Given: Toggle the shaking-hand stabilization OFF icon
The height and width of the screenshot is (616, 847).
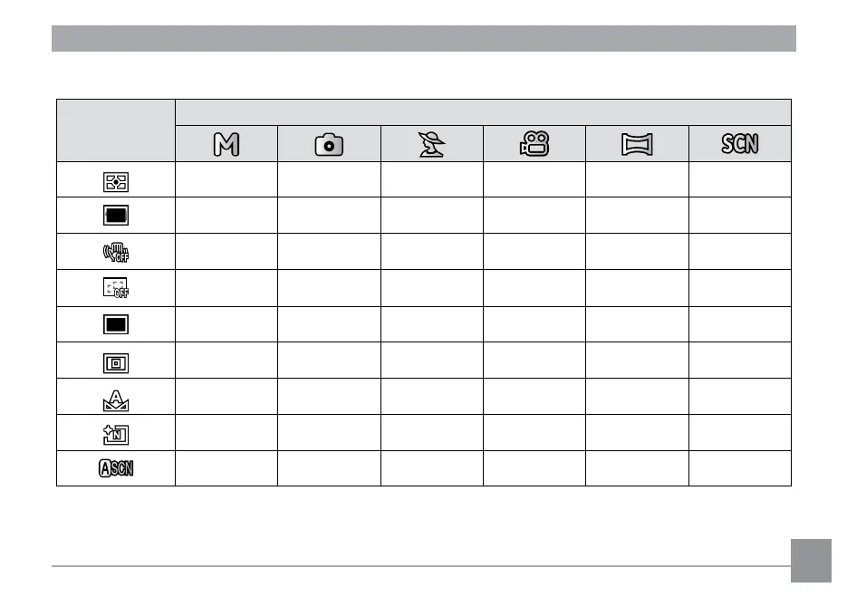Looking at the screenshot, I should pyautogui.click(x=116, y=252).
